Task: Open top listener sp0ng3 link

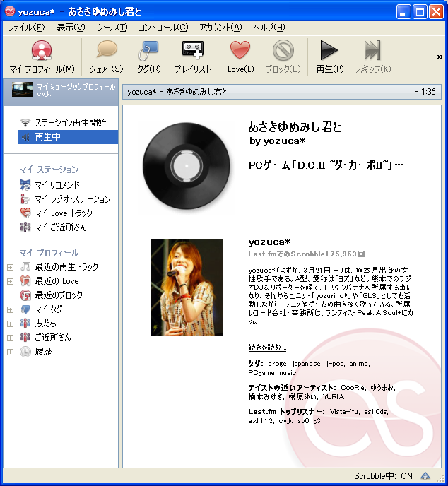Action: point(309,421)
